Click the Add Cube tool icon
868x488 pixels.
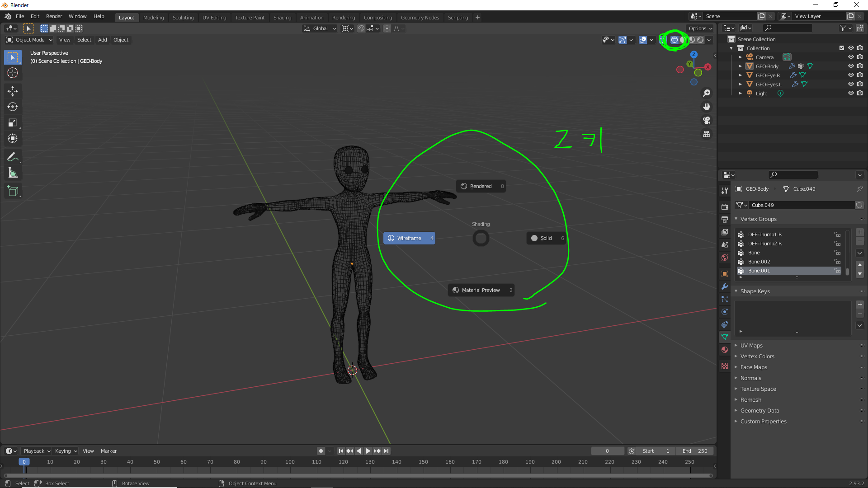point(13,191)
